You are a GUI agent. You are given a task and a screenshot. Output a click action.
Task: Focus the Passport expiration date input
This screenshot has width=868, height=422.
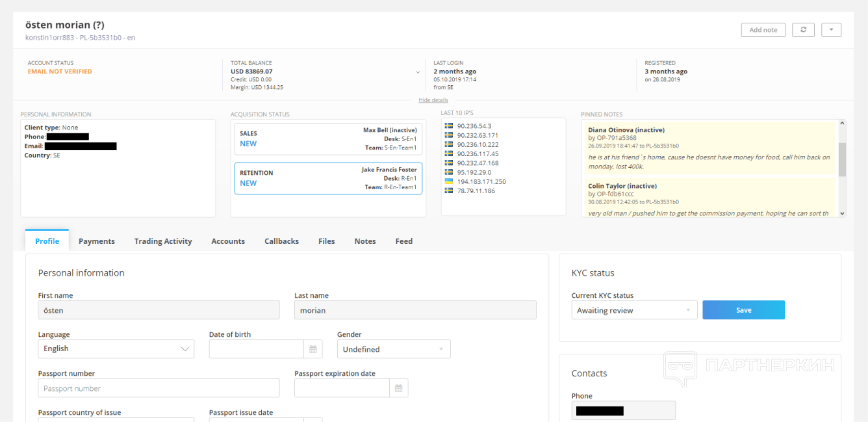point(342,388)
